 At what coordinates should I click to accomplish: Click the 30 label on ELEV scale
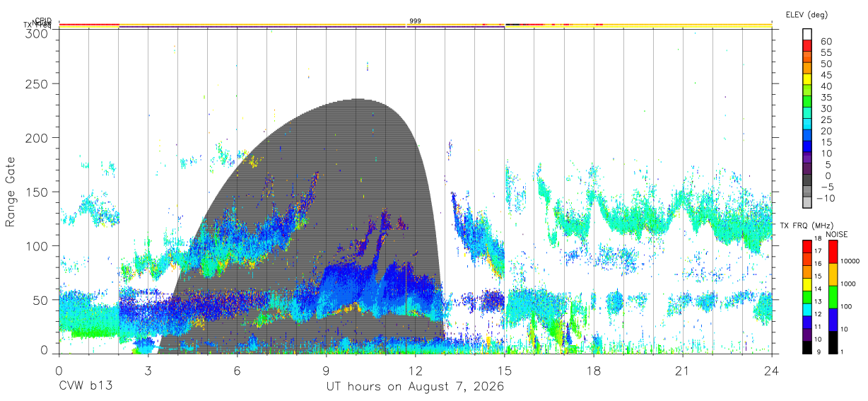tap(826, 109)
